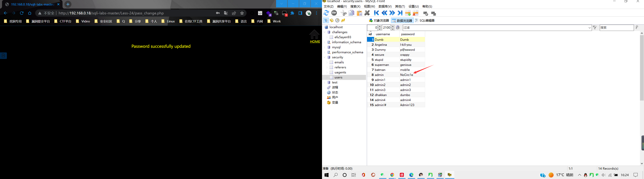Expand the emails table node
This screenshot has width=644, height=179.
tap(327, 62)
